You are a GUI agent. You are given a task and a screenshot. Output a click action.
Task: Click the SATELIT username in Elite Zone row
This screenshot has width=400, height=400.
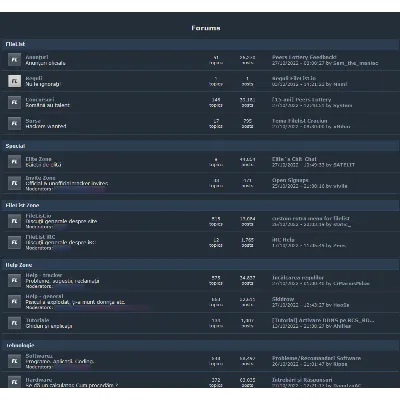tap(344, 165)
